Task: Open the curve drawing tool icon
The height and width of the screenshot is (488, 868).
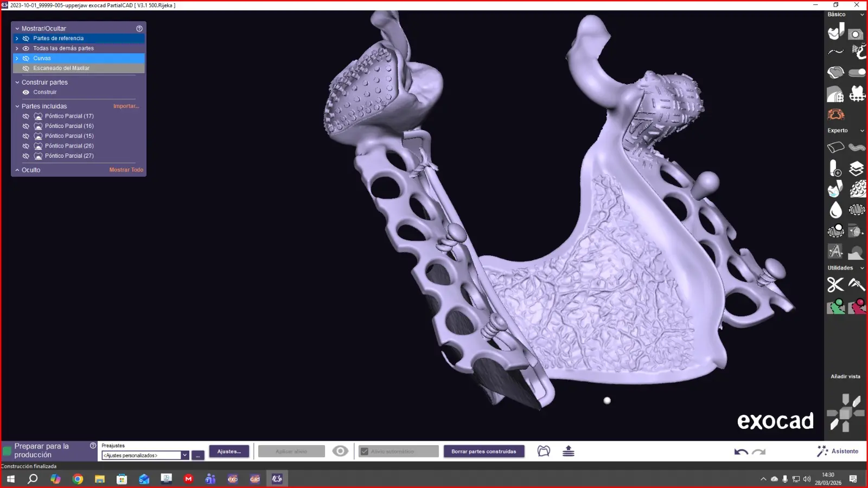Action: tap(836, 52)
